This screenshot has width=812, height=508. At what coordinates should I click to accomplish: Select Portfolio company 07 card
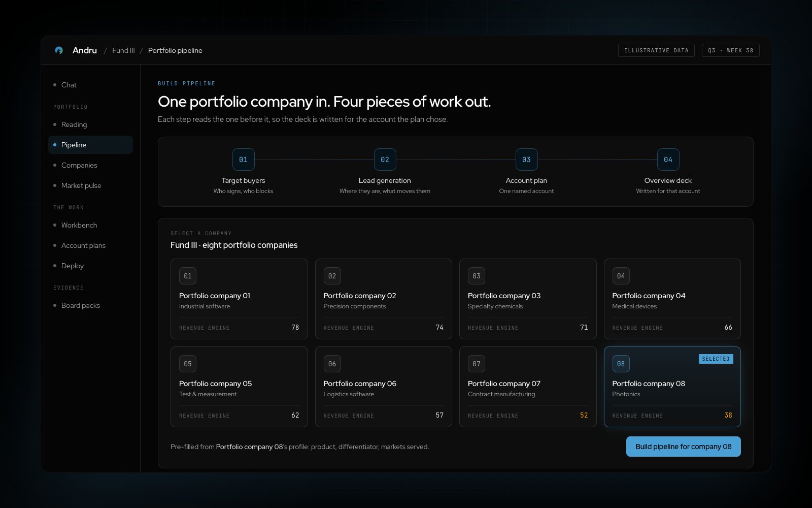tap(528, 387)
